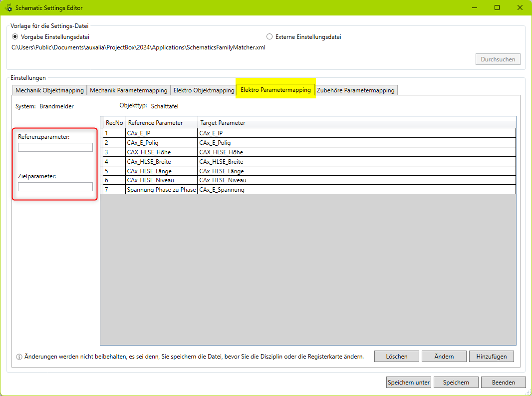532x396 pixels.
Task: Open the Mechanik Parametermapping tab
Action: (128, 90)
